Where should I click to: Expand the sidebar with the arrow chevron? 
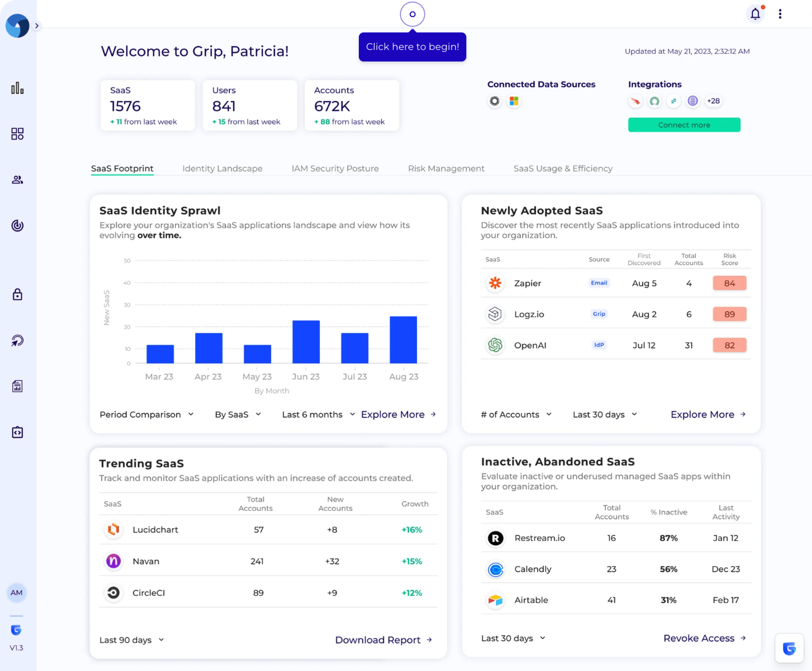click(37, 26)
